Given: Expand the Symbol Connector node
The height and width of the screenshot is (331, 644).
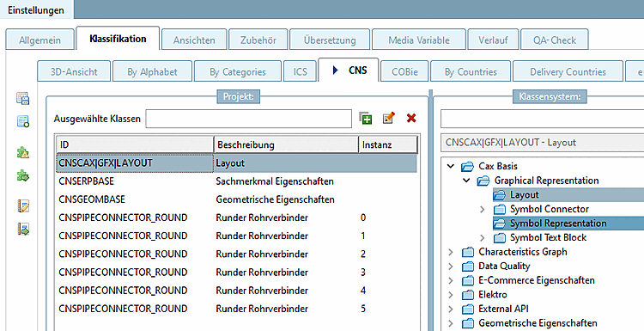Looking at the screenshot, I should (x=483, y=209).
